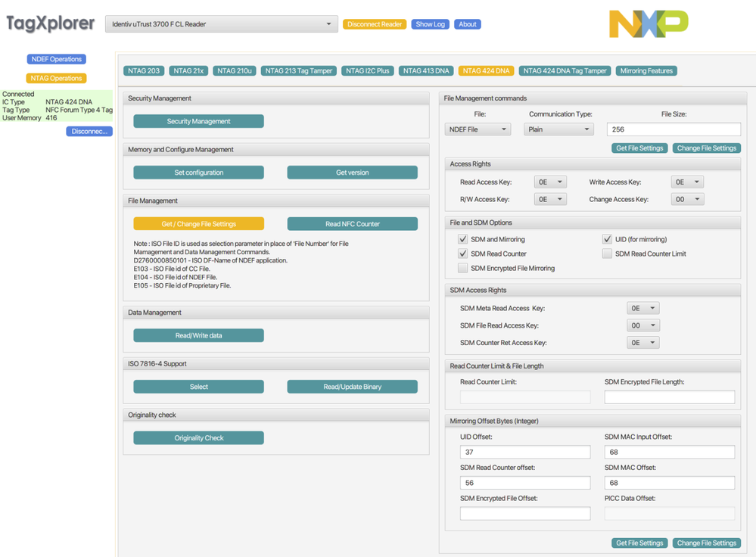Click the Read NFC Counter button
Viewport: 756px width, 557px height.
(x=352, y=224)
